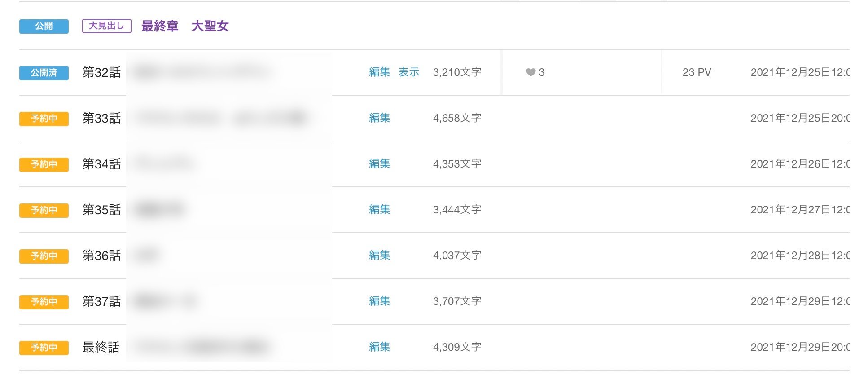Select the 第36話 episode number label
Screen dimensions: 868x375
coord(101,256)
